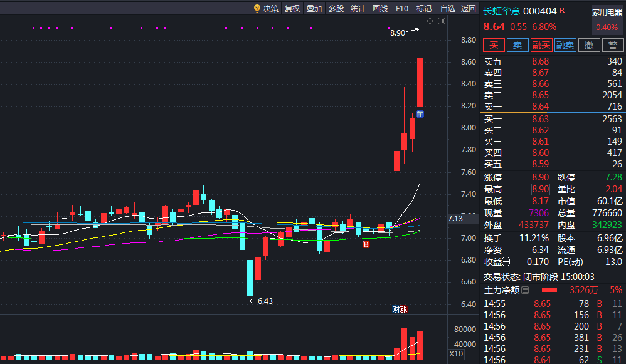Toggle the X10 volume scale
This screenshot has width=626, height=364.
click(456, 353)
